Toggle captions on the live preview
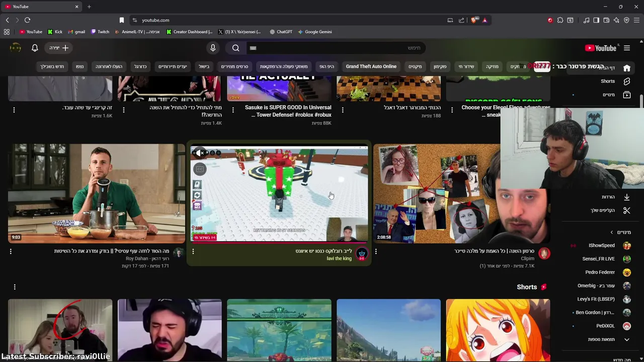The image size is (644, 362). (x=200, y=169)
